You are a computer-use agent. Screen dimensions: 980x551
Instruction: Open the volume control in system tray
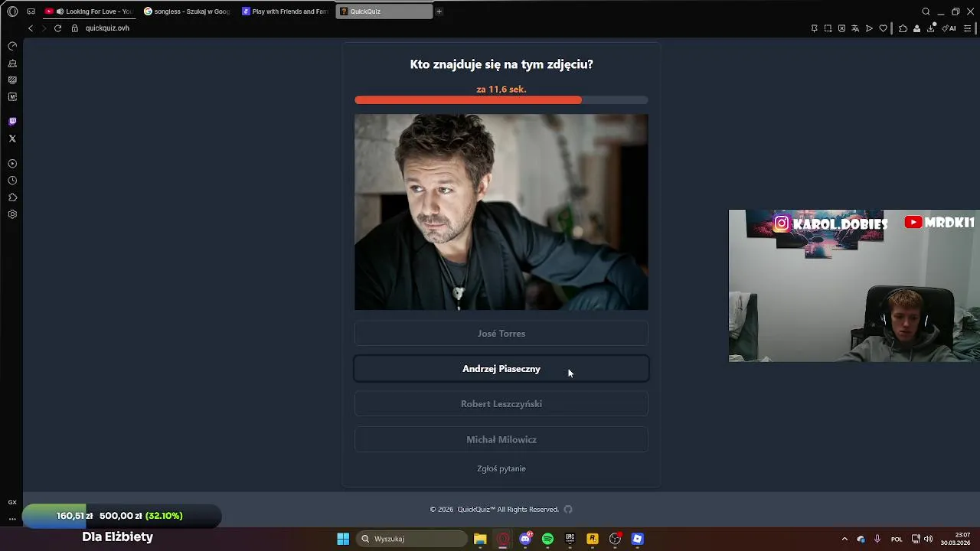click(928, 539)
